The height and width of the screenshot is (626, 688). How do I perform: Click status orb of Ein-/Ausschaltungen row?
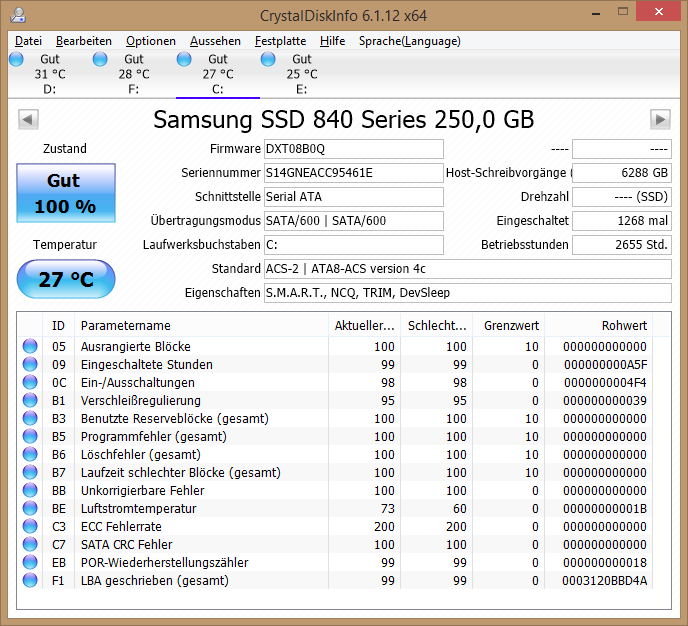tap(30, 382)
